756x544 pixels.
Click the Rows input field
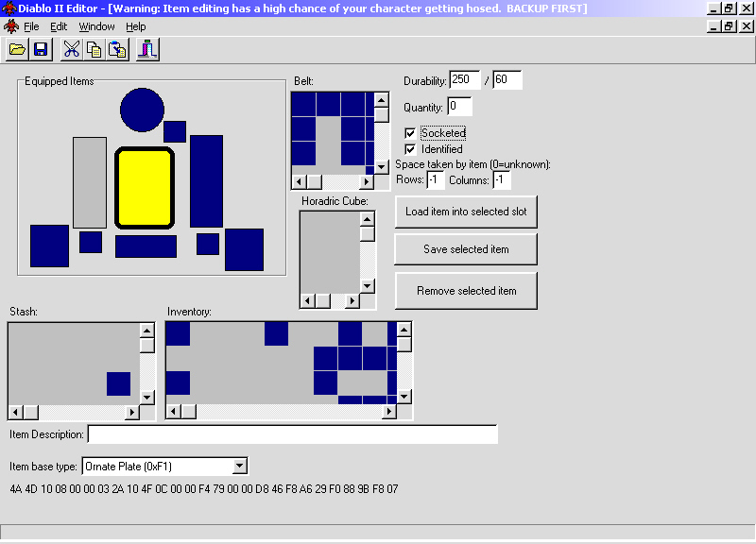pyautogui.click(x=436, y=180)
